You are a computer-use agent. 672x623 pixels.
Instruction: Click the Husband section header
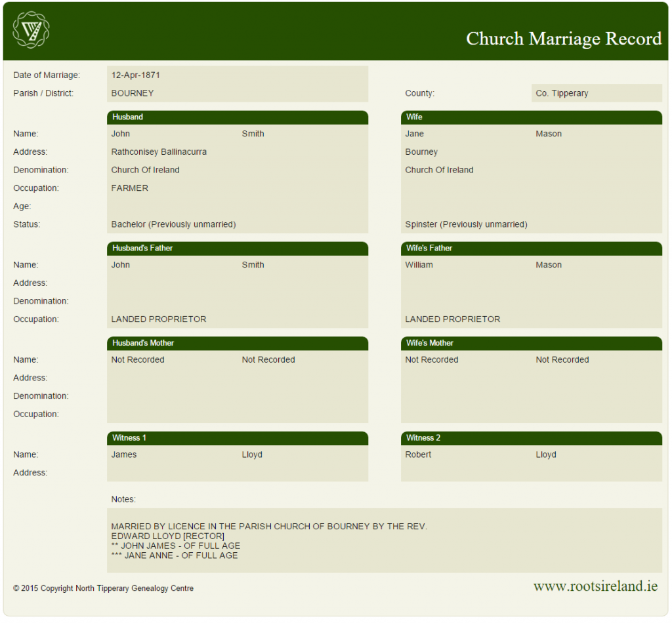[x=237, y=117]
